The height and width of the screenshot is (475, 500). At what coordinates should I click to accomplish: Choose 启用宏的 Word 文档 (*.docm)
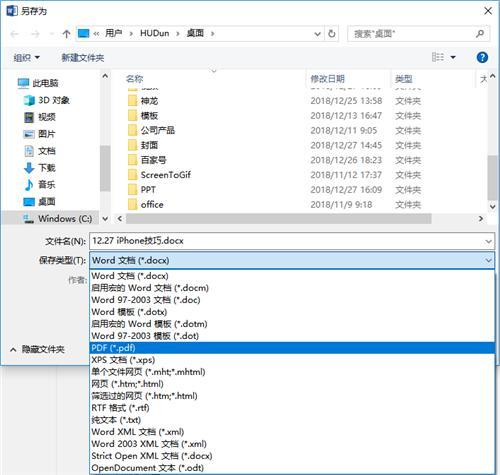pos(292,288)
